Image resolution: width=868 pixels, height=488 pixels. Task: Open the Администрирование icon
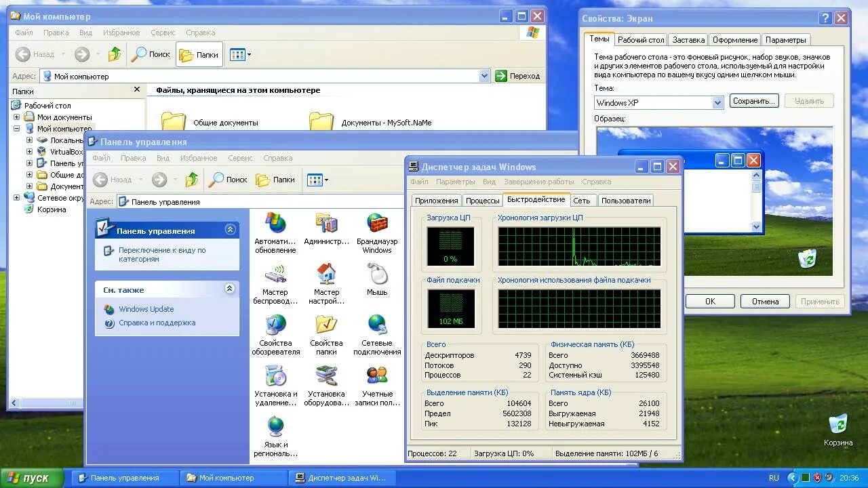(x=326, y=228)
